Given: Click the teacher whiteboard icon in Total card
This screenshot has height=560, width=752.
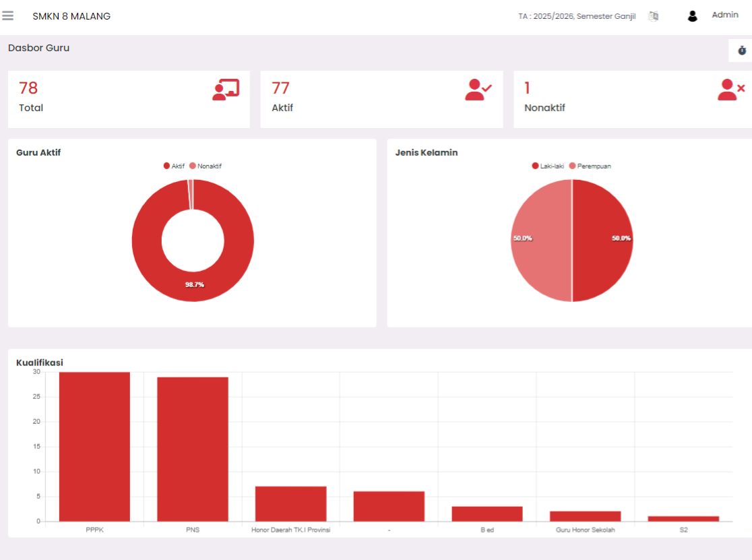Looking at the screenshot, I should [x=226, y=90].
